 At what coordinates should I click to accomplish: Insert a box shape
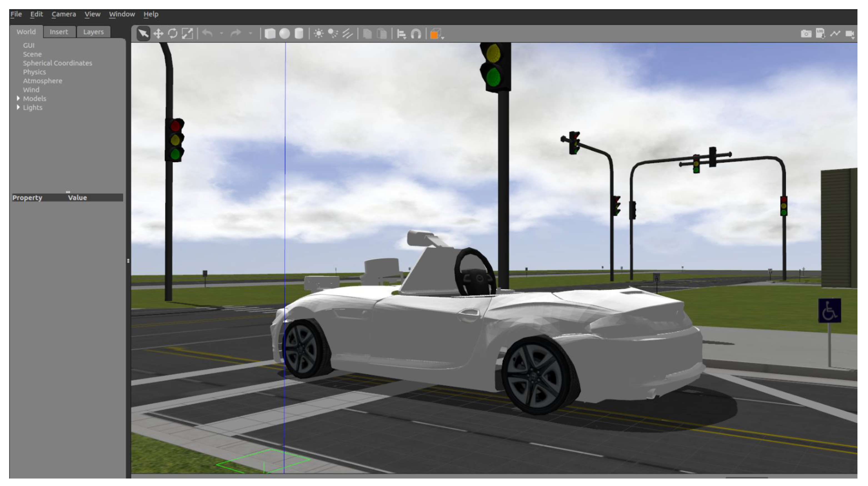pyautogui.click(x=270, y=34)
